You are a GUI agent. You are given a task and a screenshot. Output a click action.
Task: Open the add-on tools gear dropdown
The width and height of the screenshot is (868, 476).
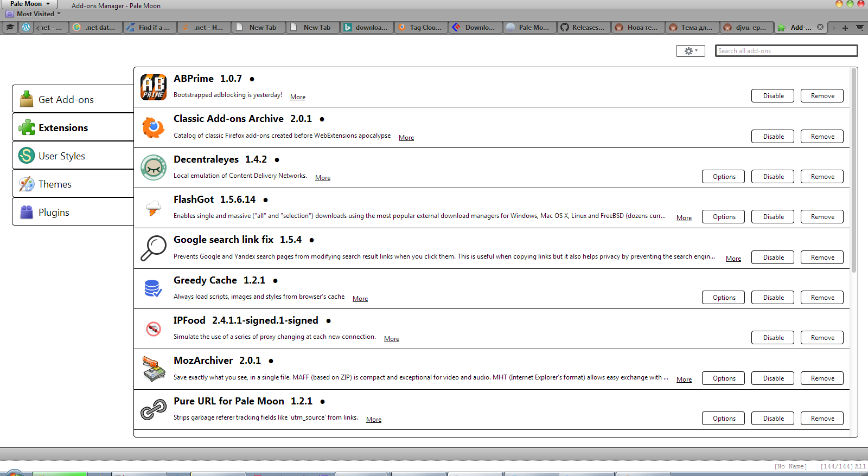[x=691, y=51]
